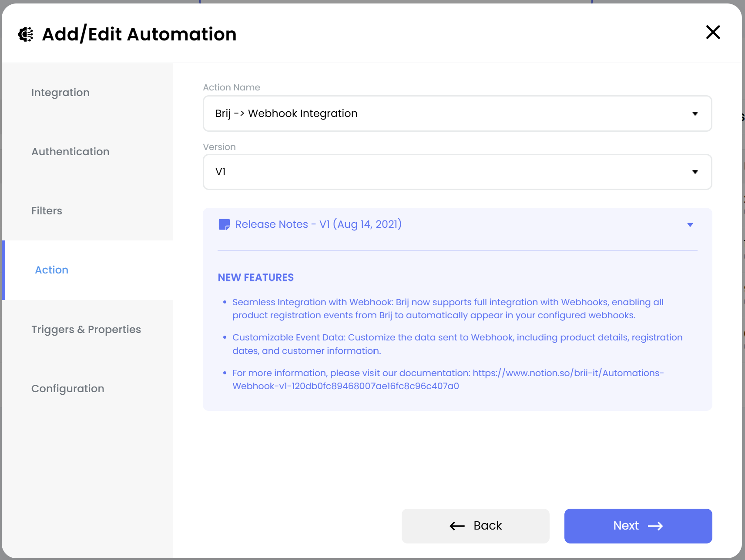
Task: Open the Version dropdown showing V1
Action: coord(457,172)
